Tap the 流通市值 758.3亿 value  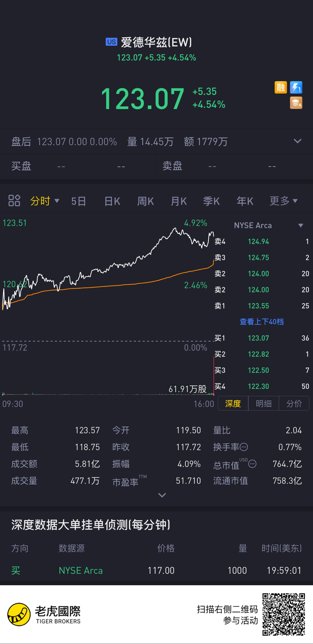(x=287, y=481)
